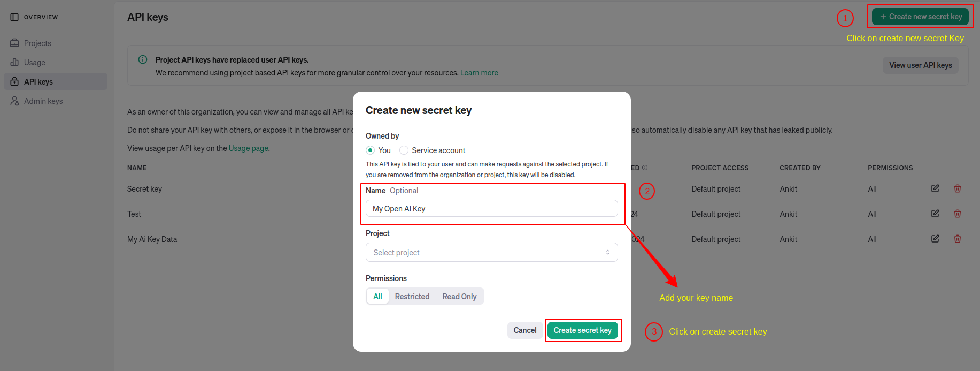The width and height of the screenshot is (980, 371).
Task: Open Projects in the sidebar
Action: 37,43
